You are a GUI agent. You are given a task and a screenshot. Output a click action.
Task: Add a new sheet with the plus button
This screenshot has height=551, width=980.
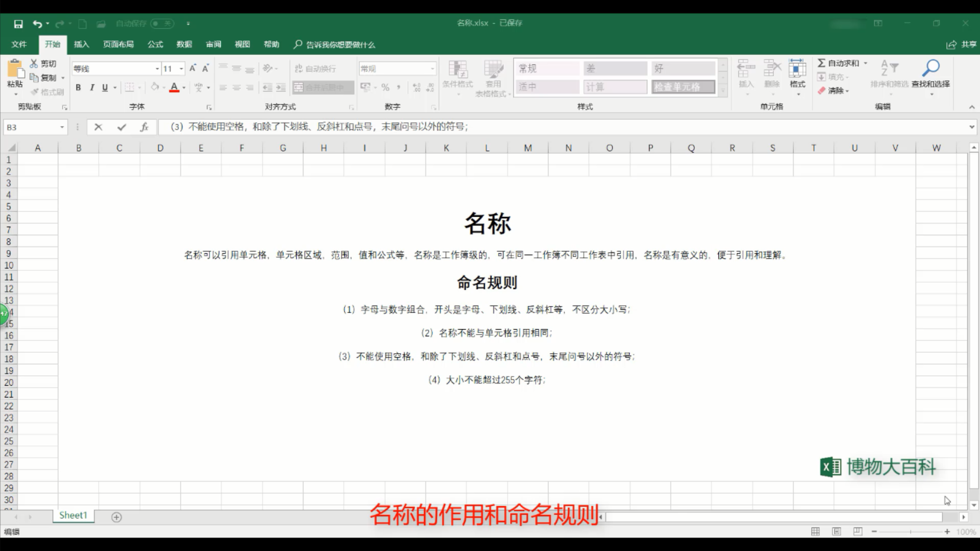click(116, 517)
